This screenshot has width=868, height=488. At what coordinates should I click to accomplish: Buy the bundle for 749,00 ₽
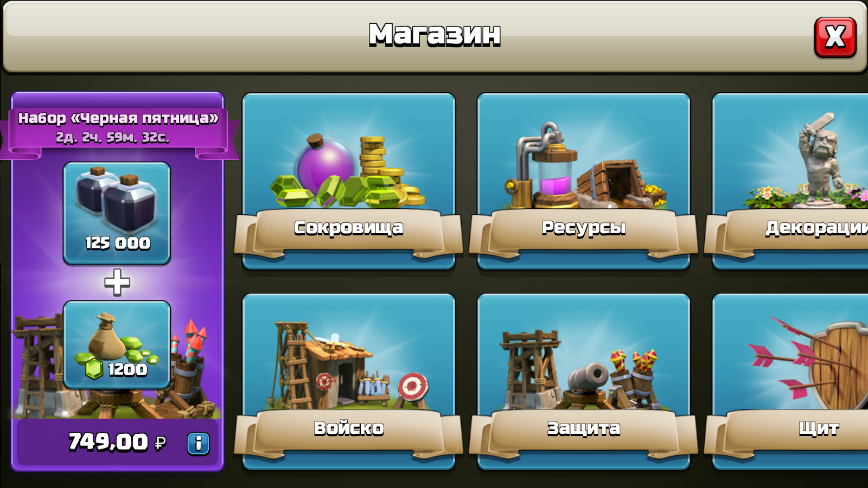click(x=117, y=442)
